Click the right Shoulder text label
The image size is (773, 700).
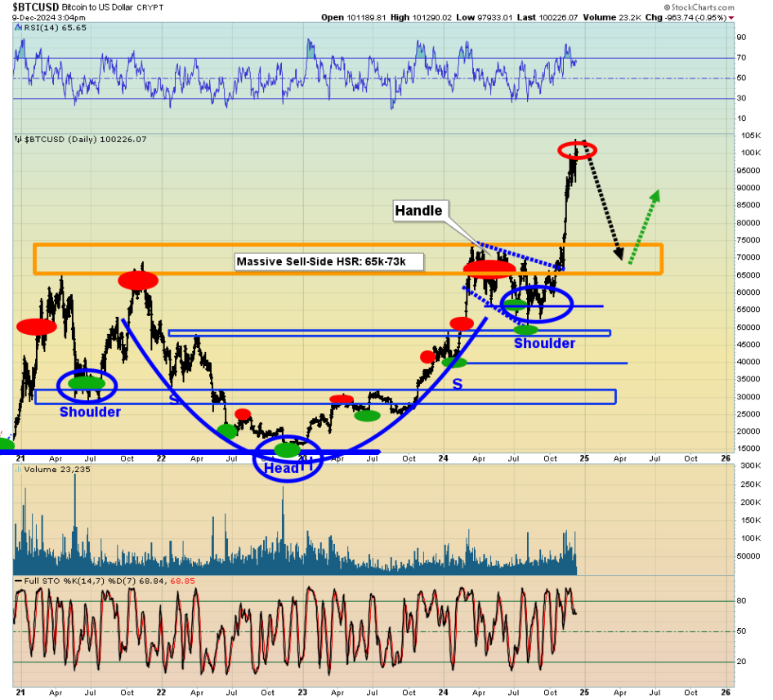[x=544, y=344]
